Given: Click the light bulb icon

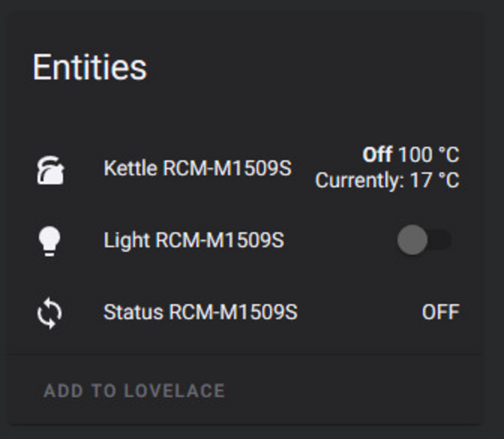Looking at the screenshot, I should (49, 241).
